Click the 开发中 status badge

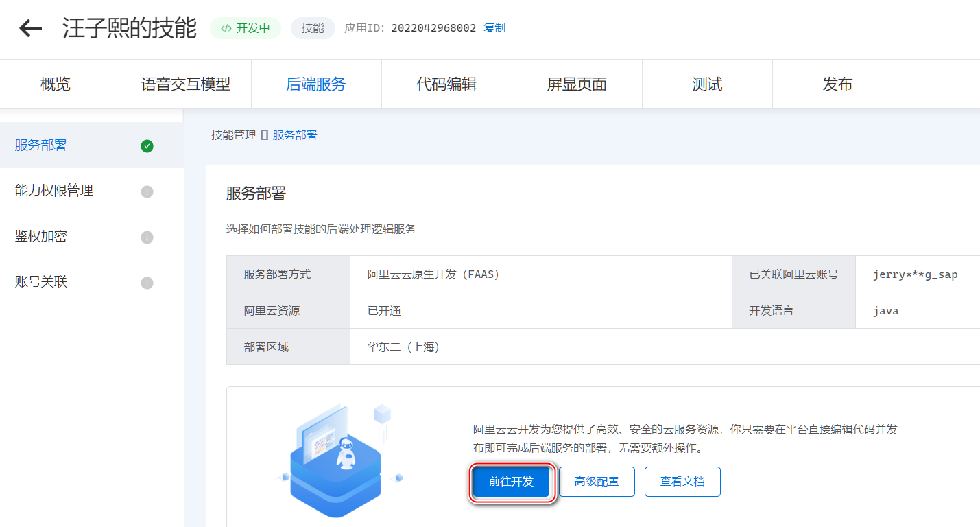tap(246, 28)
